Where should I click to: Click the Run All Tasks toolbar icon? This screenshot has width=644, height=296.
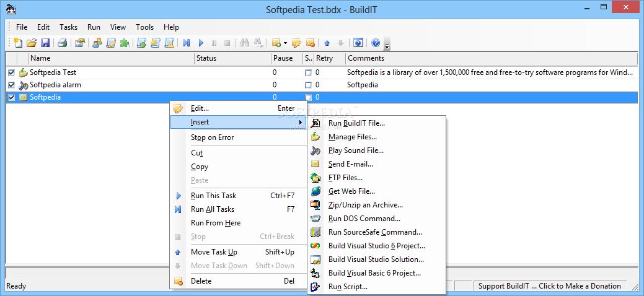[187, 42]
